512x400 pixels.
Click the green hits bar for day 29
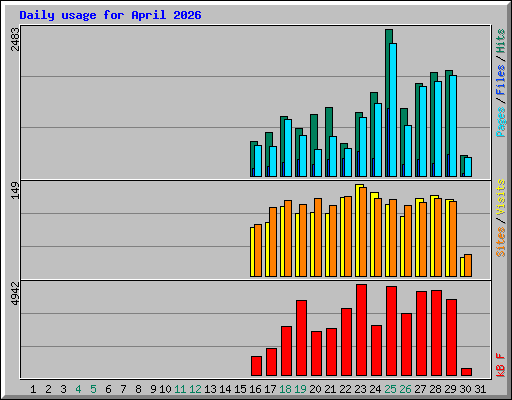pyautogui.click(x=447, y=123)
